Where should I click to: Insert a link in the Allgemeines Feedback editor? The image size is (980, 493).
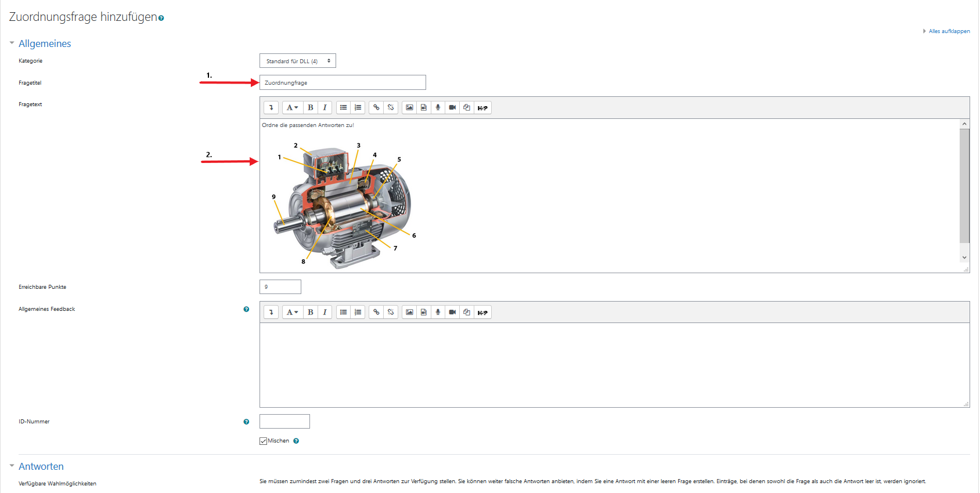click(376, 313)
